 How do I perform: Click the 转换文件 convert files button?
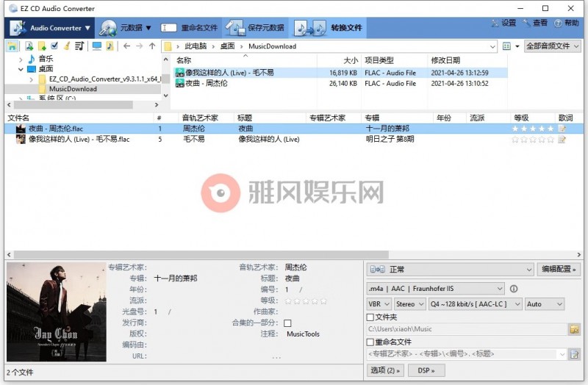coord(329,28)
